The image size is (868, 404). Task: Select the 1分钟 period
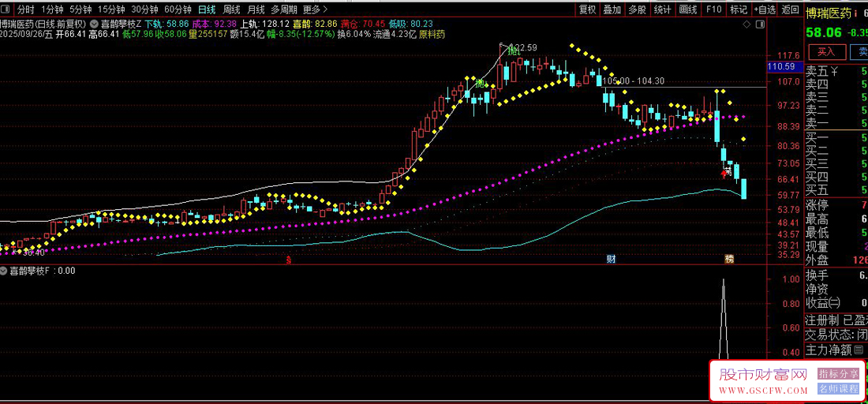(x=52, y=9)
